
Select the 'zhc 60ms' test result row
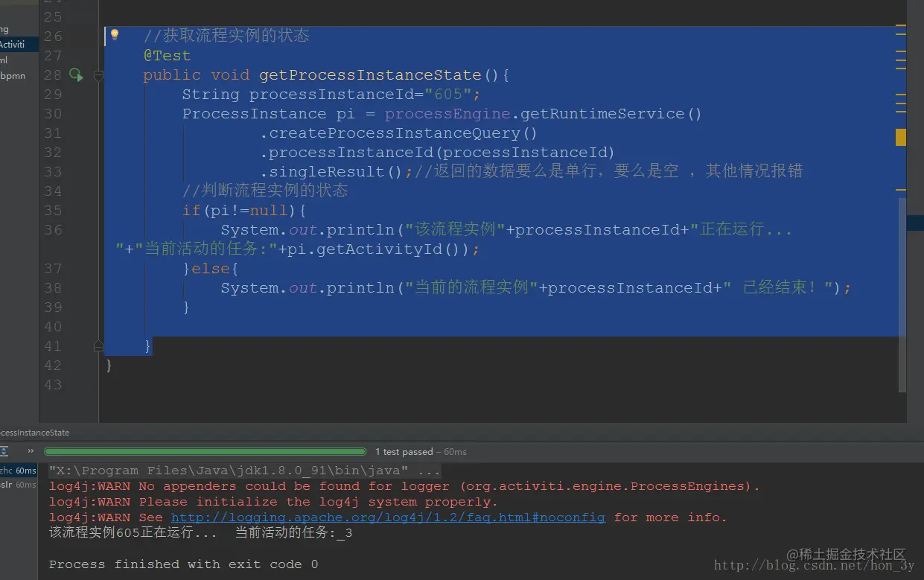tap(18, 471)
